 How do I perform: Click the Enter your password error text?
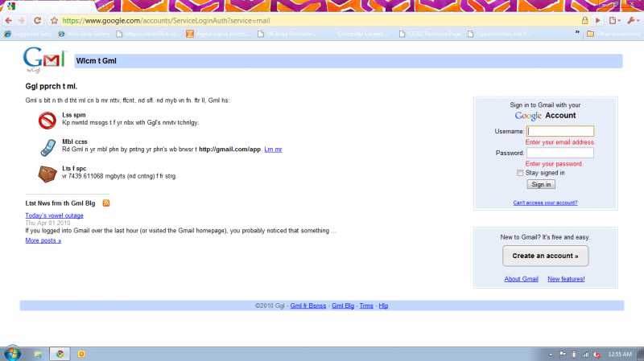pos(554,164)
